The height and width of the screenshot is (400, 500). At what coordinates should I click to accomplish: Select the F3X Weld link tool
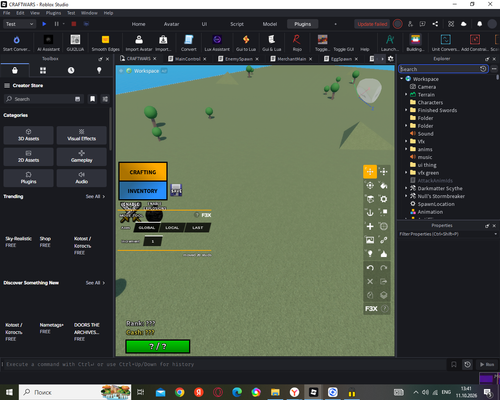[x=384, y=240]
